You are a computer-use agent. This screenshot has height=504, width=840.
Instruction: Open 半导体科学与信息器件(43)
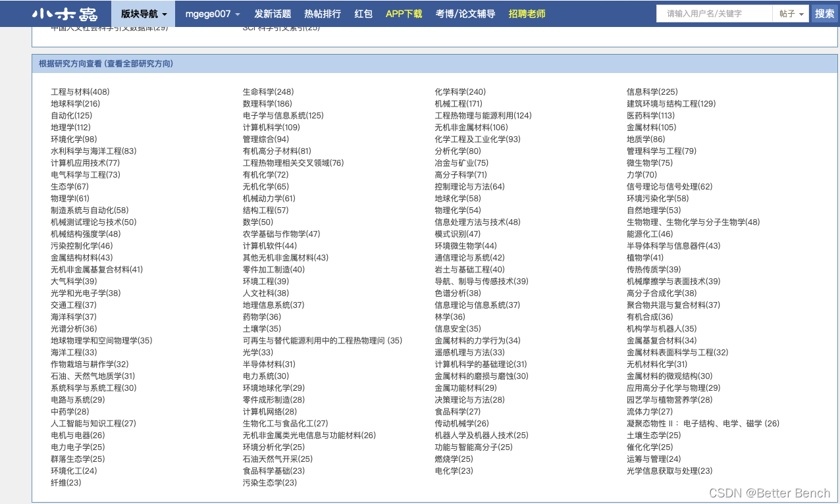(673, 246)
